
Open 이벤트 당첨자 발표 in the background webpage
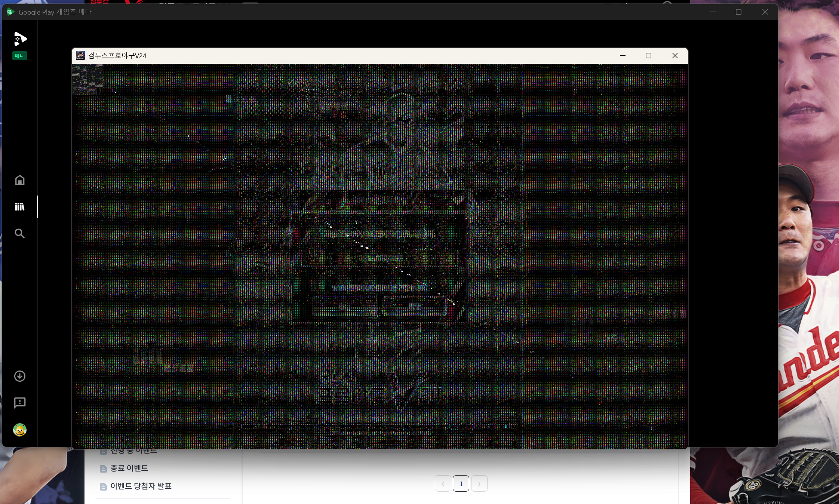tap(141, 486)
